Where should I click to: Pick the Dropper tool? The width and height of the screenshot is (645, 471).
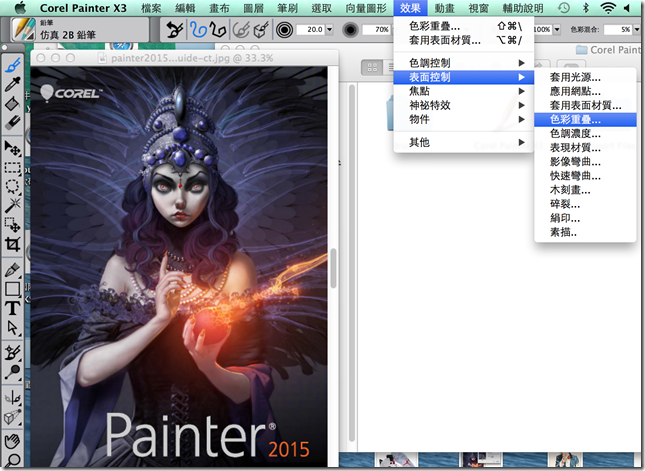tap(12, 84)
